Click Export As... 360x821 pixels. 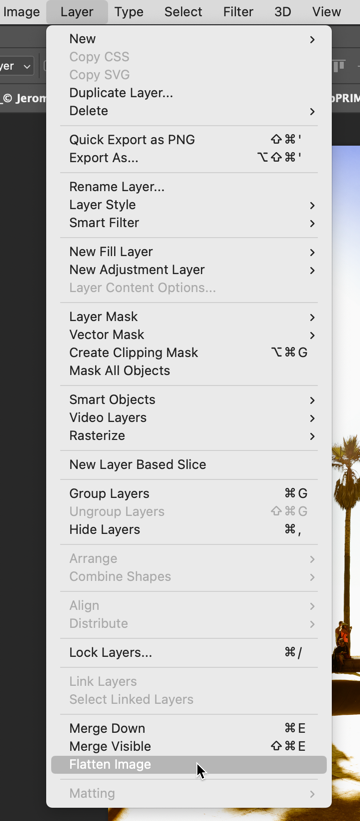189,158
